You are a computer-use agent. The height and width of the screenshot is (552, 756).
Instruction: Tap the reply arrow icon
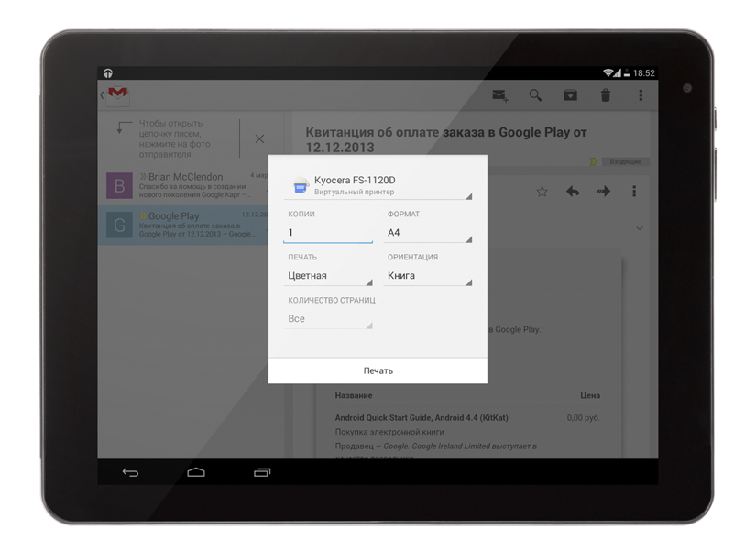[x=573, y=192]
